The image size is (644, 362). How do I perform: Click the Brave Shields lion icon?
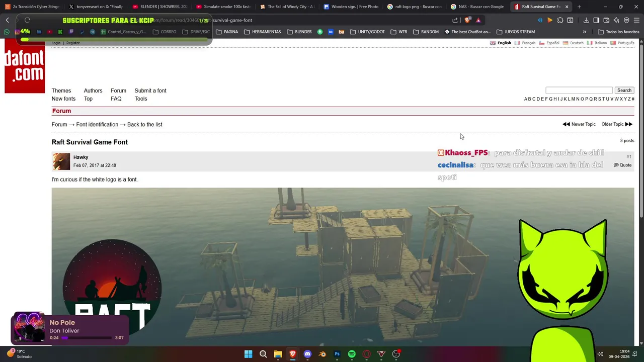point(468,20)
